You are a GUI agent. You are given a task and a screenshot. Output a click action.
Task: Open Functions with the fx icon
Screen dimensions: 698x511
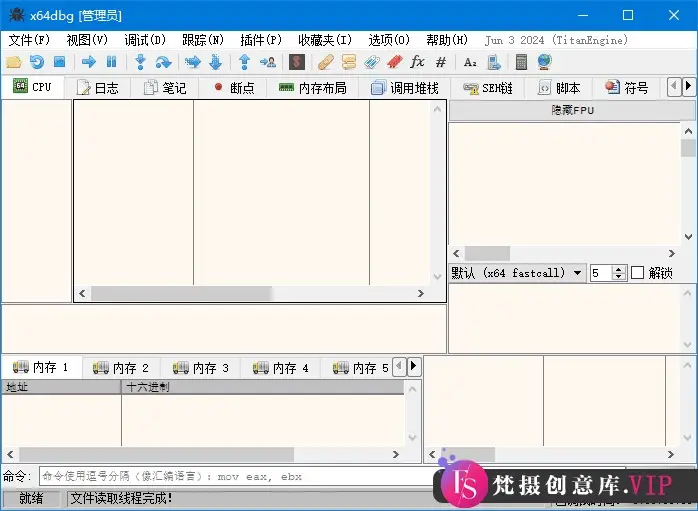point(417,62)
